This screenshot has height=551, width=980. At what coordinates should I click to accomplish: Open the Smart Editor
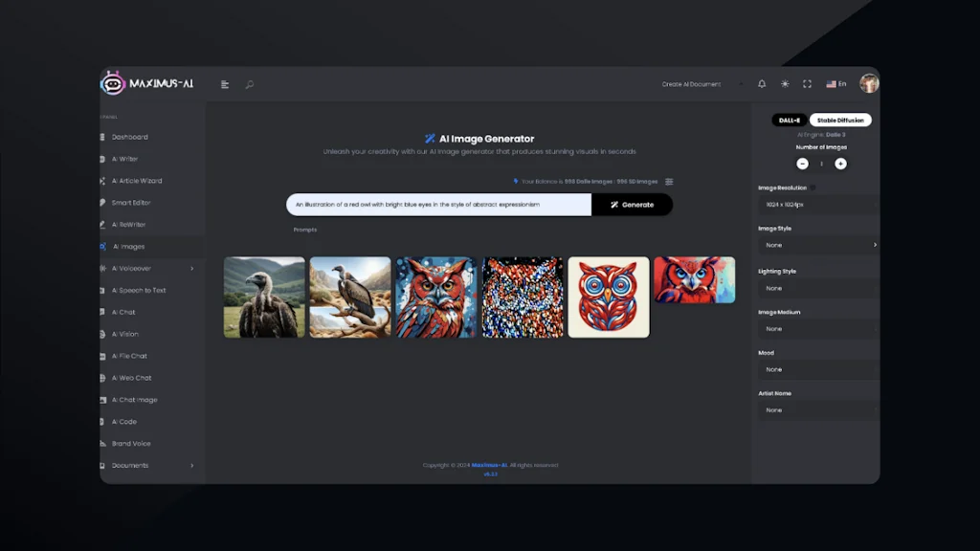[x=136, y=203]
